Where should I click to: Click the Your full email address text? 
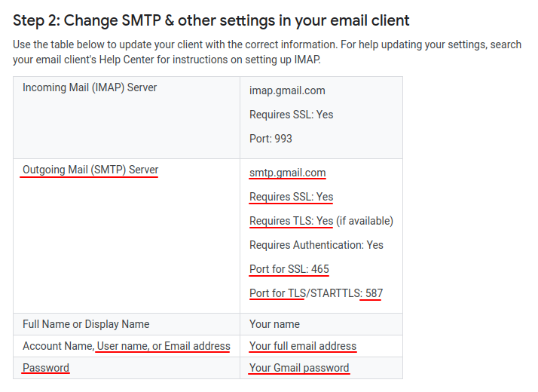pos(303,346)
